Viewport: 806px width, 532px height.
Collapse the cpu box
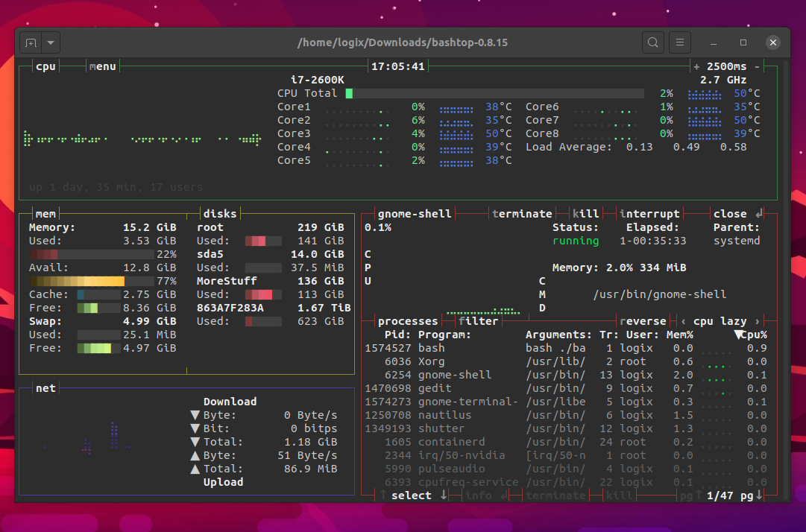(x=45, y=66)
